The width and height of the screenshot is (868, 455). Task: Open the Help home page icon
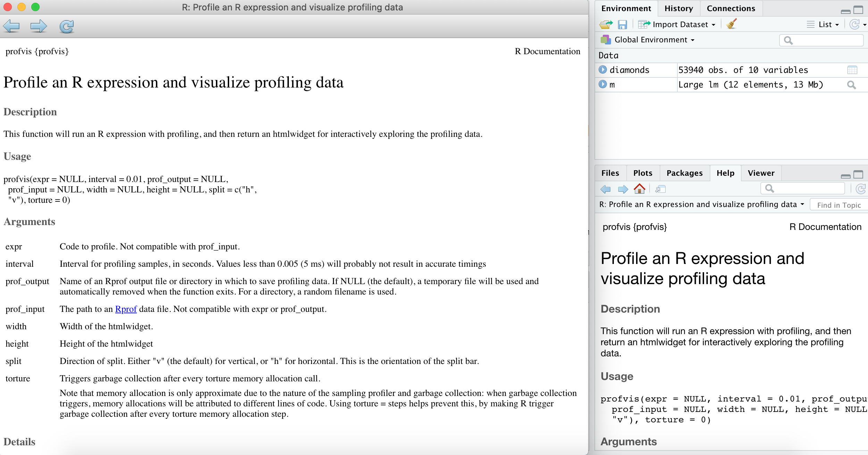tap(640, 189)
